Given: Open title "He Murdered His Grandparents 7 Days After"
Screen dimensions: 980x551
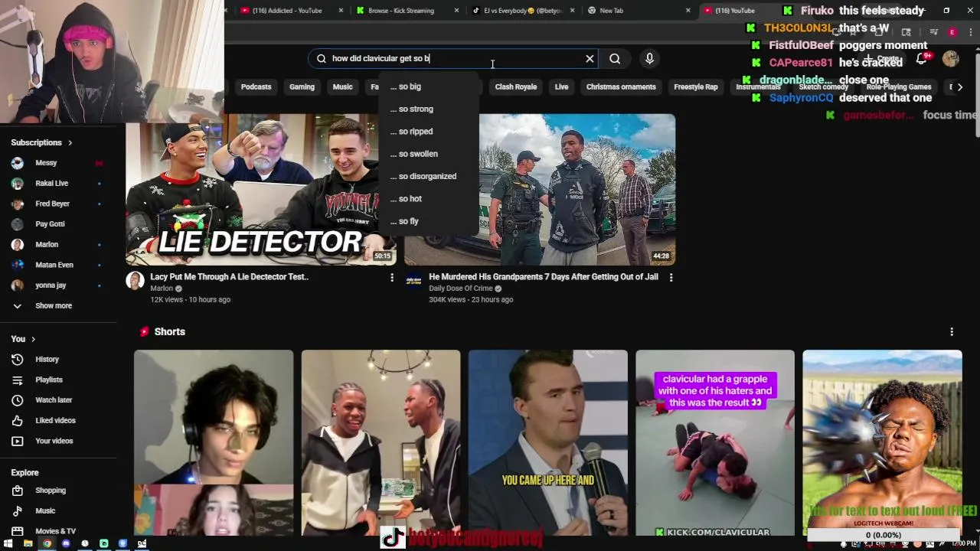Looking at the screenshot, I should pos(544,277).
